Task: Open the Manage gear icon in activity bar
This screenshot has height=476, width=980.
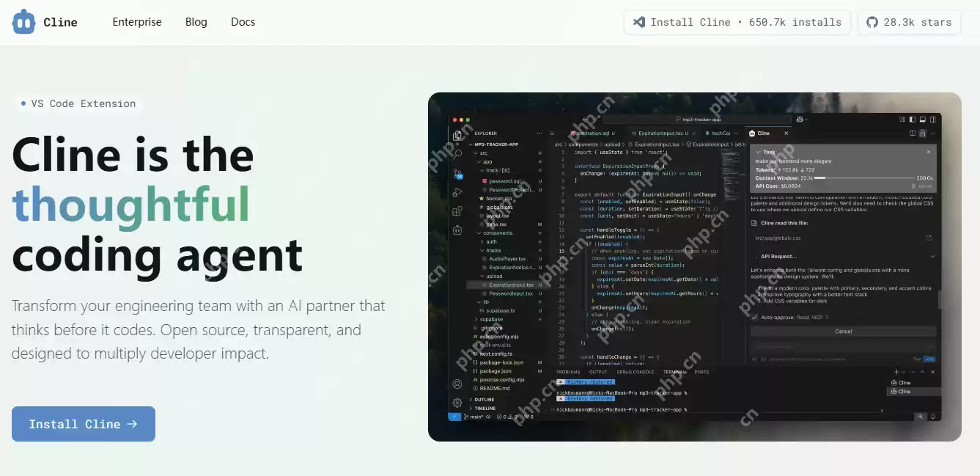Action: (x=457, y=403)
